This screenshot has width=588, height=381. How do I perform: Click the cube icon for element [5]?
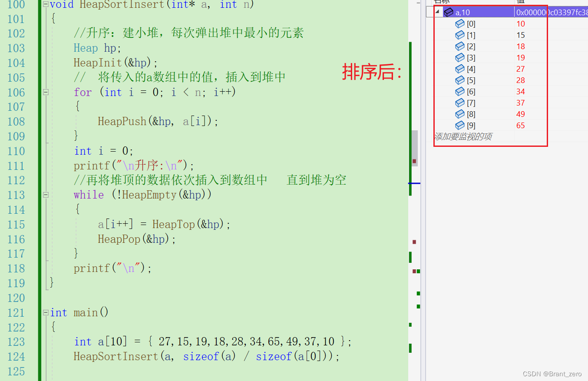460,80
